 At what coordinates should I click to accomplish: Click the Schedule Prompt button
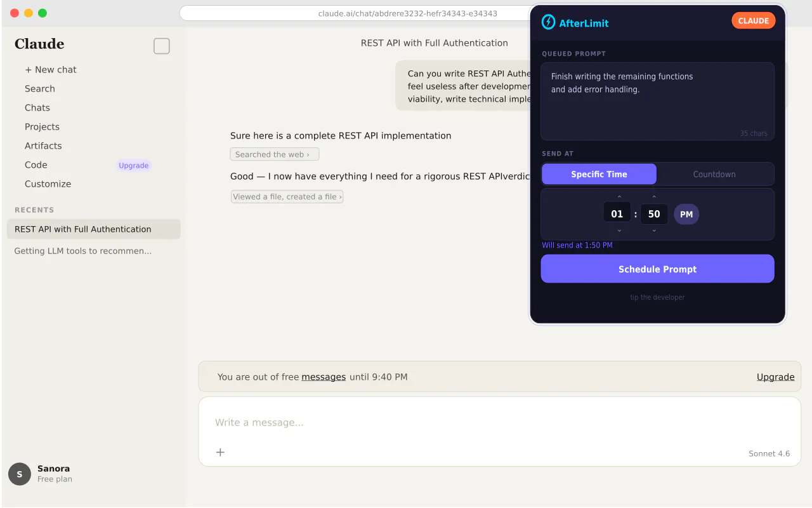(x=657, y=269)
